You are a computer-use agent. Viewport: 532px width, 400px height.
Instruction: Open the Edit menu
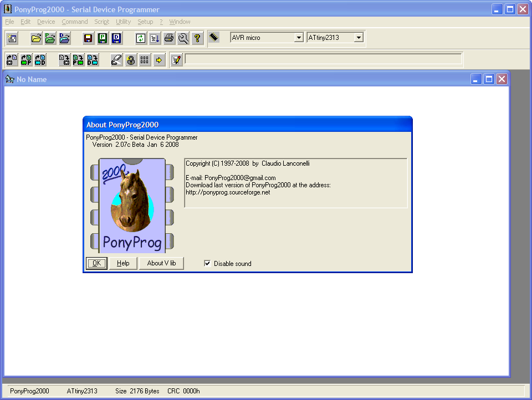pos(25,22)
